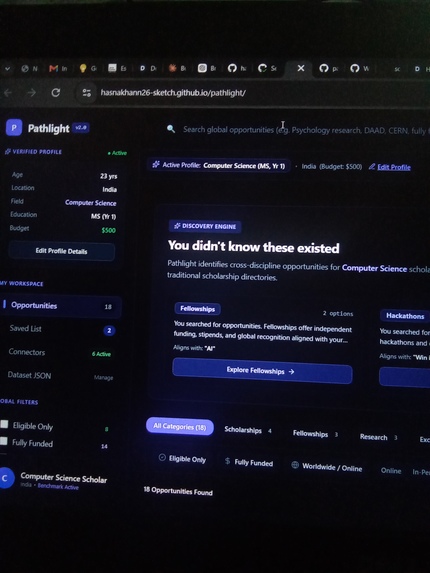Toggle the sidebar Fully Funded checkbox
The height and width of the screenshot is (573, 430).
click(x=4, y=441)
